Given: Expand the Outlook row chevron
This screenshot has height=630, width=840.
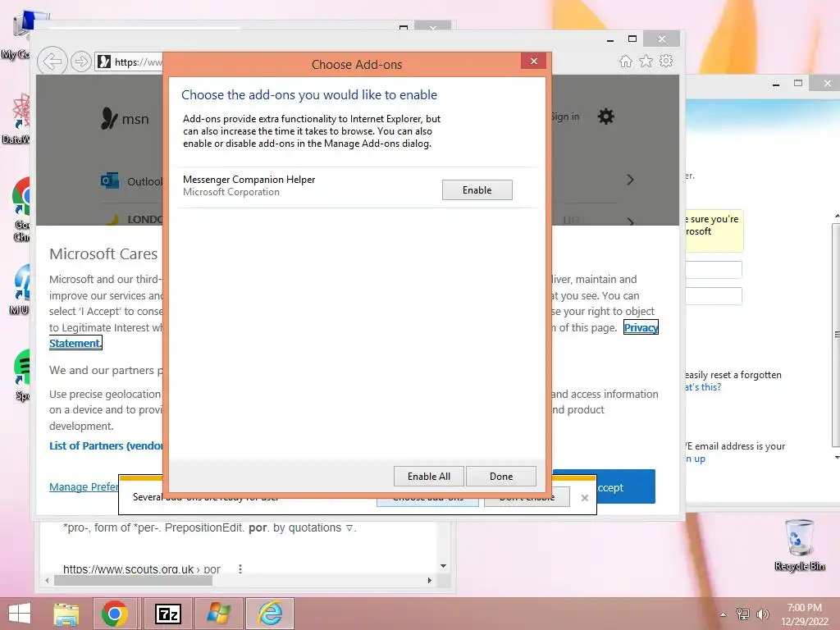Looking at the screenshot, I should (x=630, y=180).
